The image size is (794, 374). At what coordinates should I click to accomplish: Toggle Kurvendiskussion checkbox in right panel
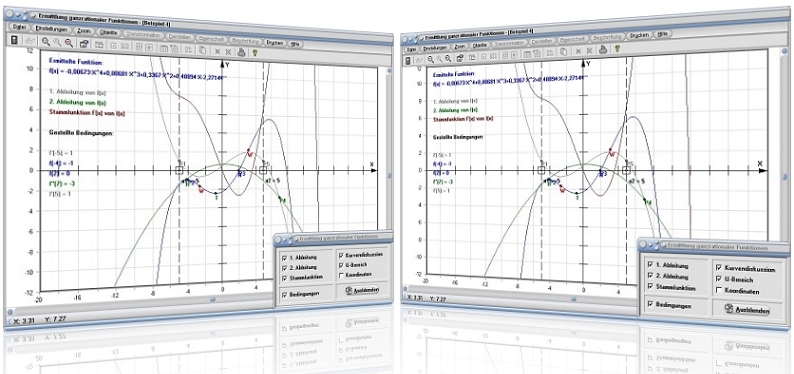[719, 268]
